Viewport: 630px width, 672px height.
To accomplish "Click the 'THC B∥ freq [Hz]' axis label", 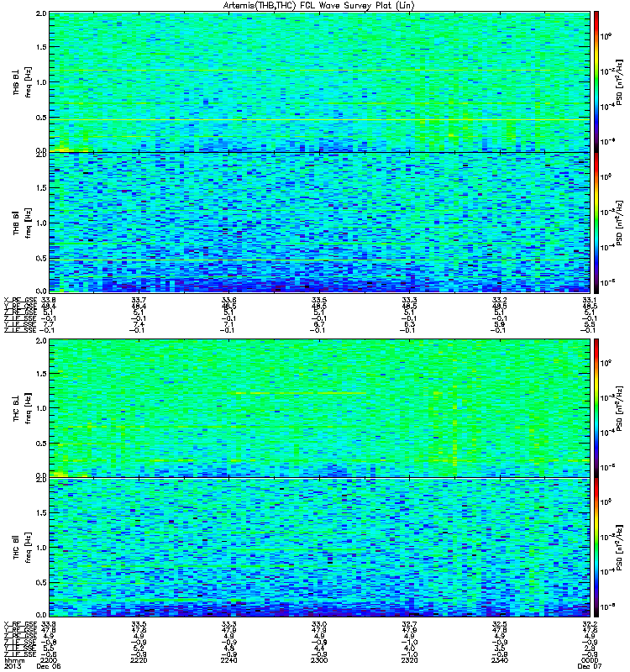I will click(x=23, y=548).
